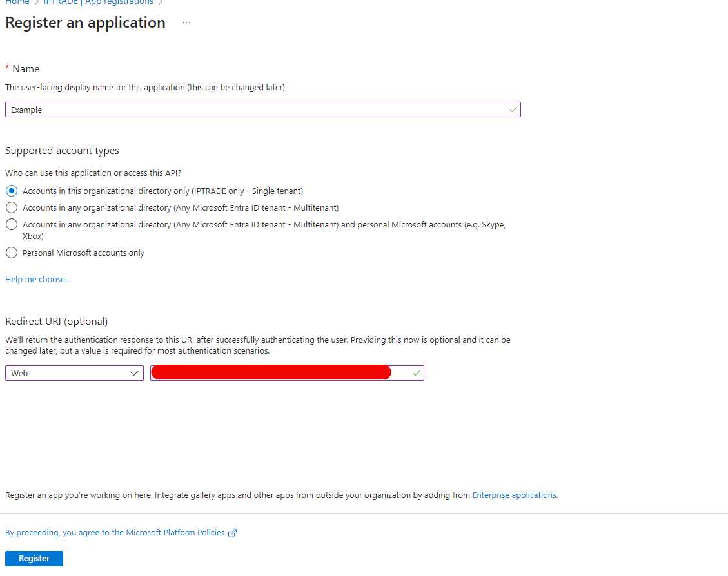Select Multitenant and personal Microsoft accounts option
Screen dimensions: 728x576
(x=12, y=224)
